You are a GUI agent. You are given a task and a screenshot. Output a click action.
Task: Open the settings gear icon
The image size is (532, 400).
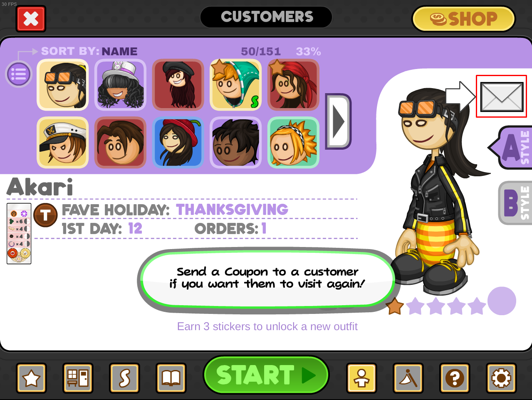coord(501,378)
